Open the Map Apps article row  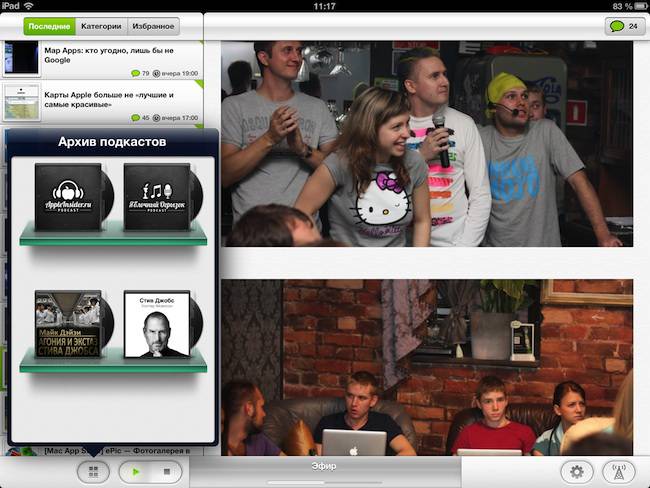(102, 59)
